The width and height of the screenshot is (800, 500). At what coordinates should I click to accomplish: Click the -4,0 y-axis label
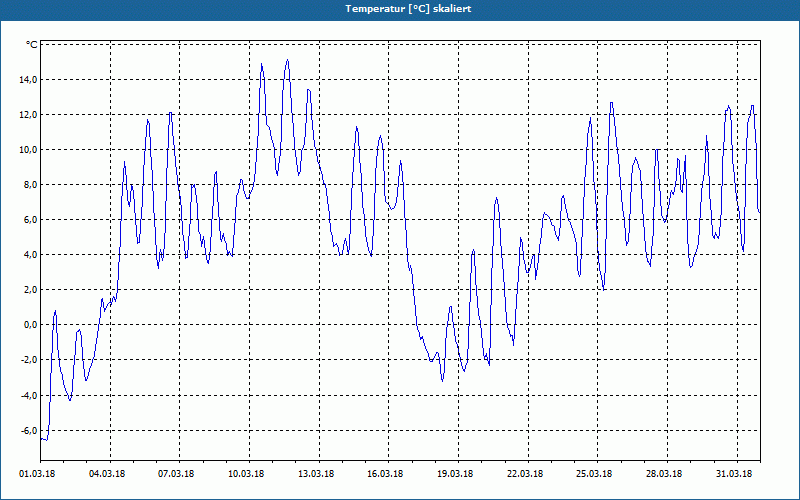29,395
